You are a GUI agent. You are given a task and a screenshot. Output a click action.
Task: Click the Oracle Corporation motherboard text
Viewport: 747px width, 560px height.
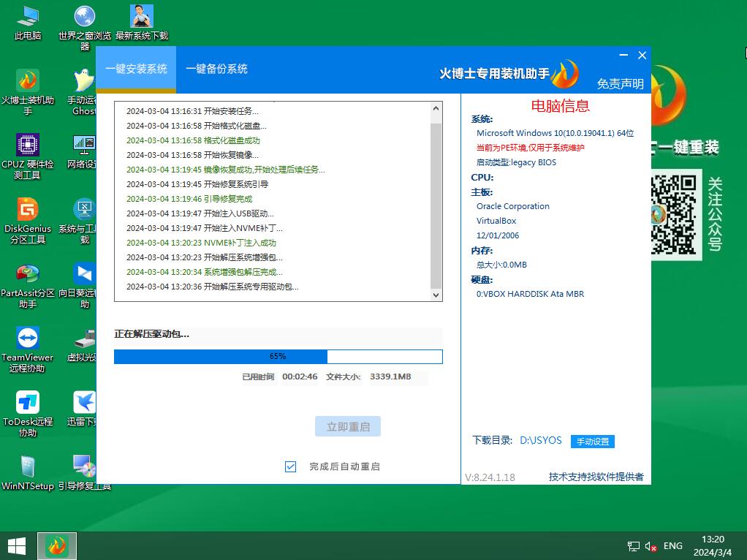click(x=513, y=206)
